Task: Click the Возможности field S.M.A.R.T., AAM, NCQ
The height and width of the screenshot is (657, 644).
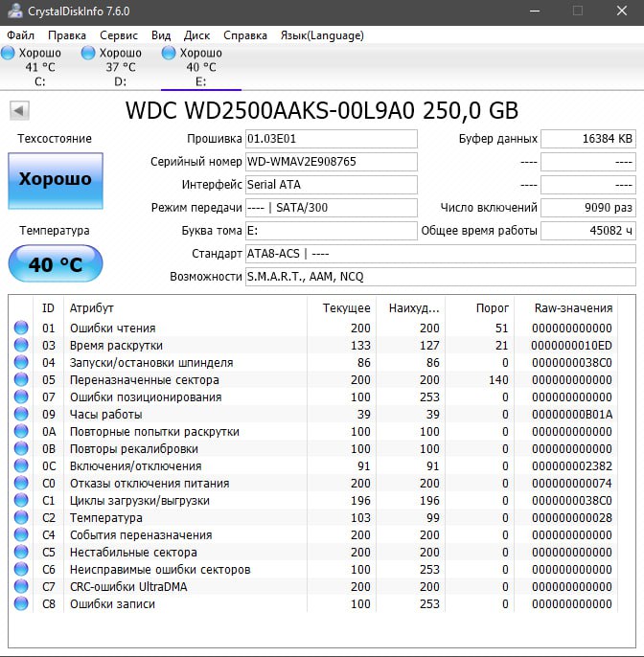Action: (441, 277)
